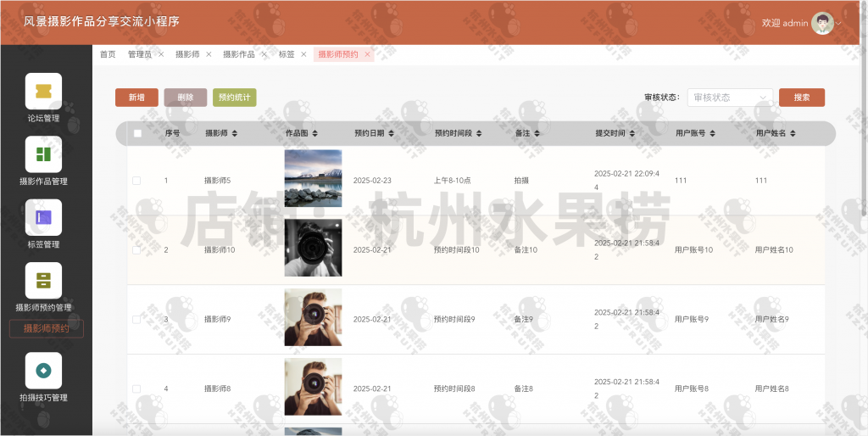Viewport: 868px width, 436px height.
Task: Switch to the 摄影作品 tab
Action: 239,54
